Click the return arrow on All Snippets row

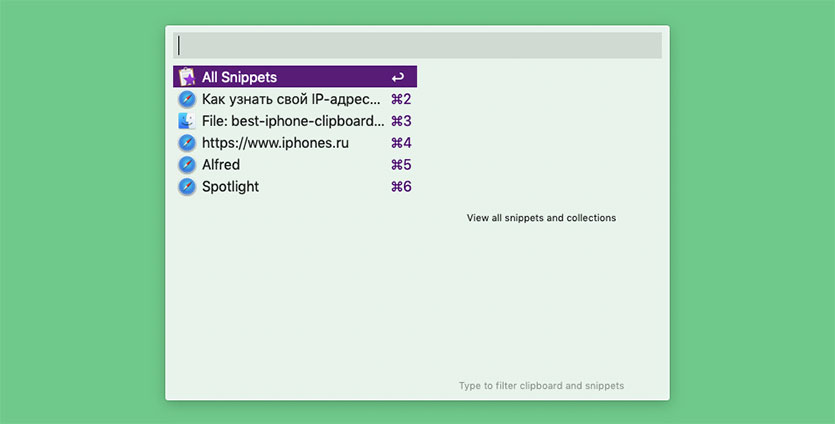(x=398, y=77)
